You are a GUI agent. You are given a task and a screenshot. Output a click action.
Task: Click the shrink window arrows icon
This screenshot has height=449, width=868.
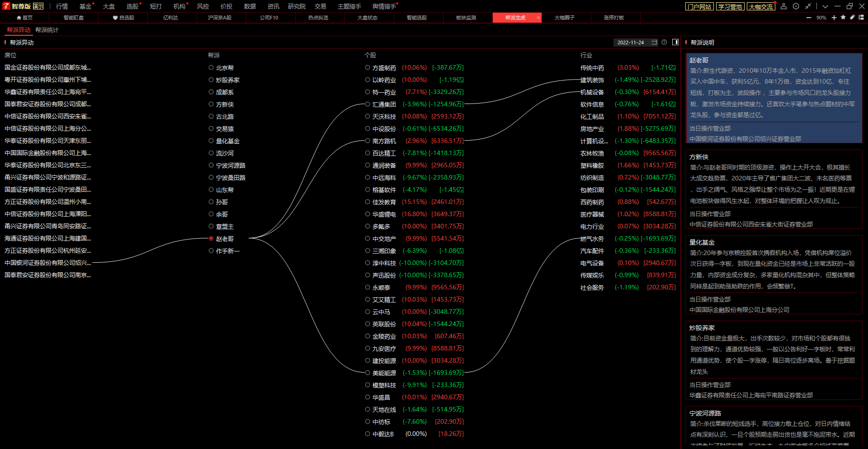(x=808, y=6)
